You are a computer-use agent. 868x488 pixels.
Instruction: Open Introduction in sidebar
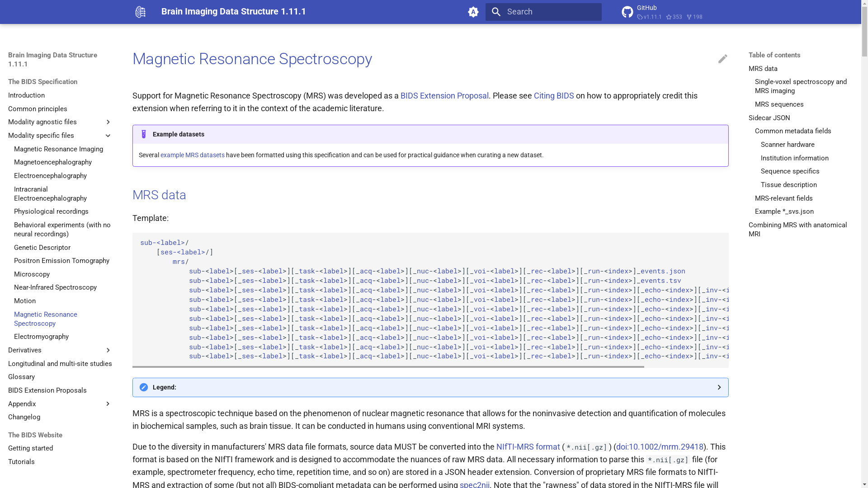[x=26, y=95]
